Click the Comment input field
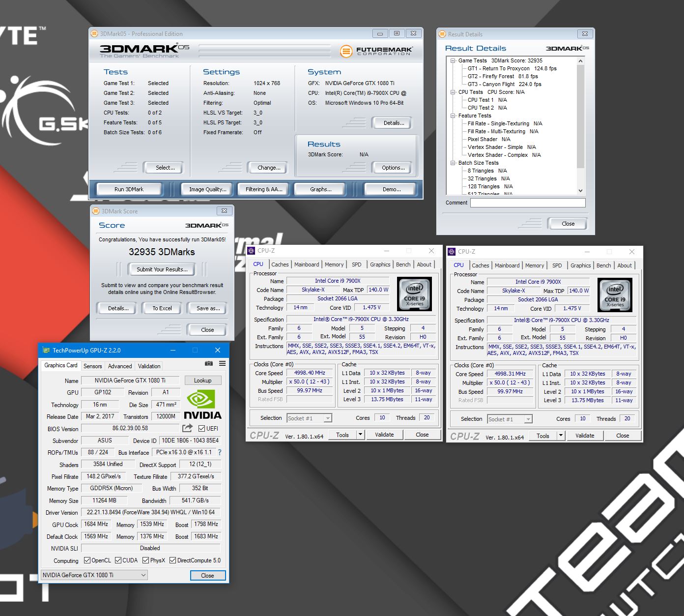 [528, 203]
